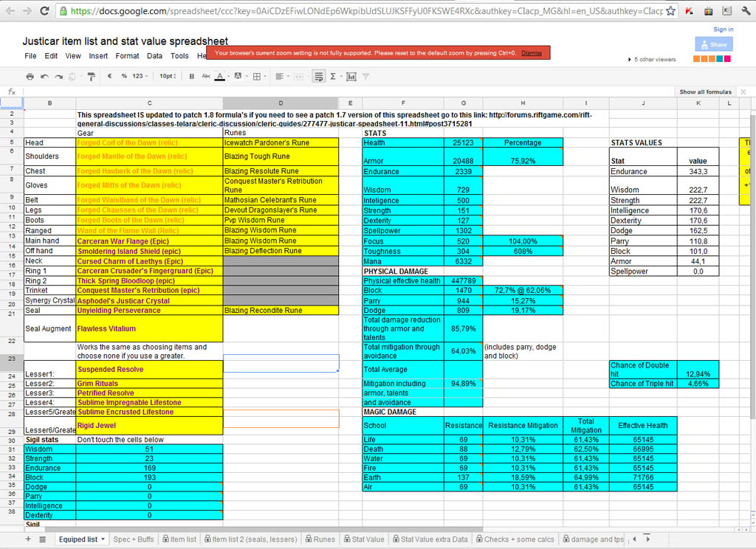
Task: Select cell 'Carceran War Flange (Epic)'
Action: (149, 241)
